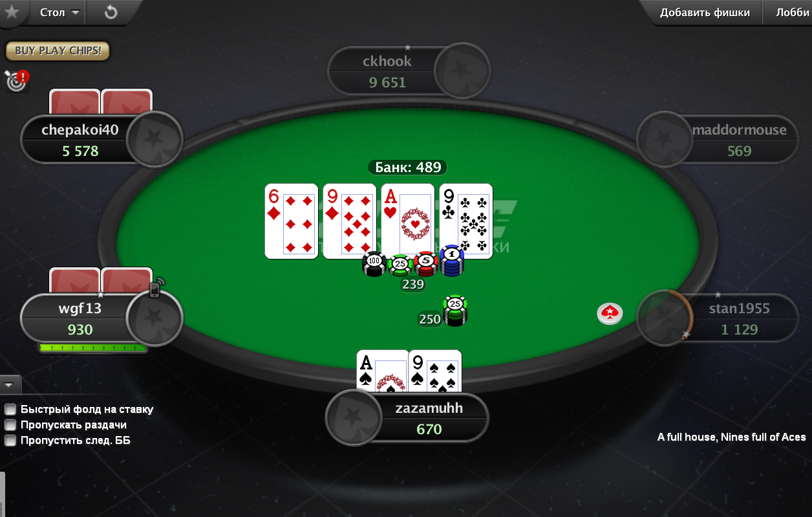812x517 pixels.
Task: Click the Добавить фишки menu item
Action: coord(705,12)
